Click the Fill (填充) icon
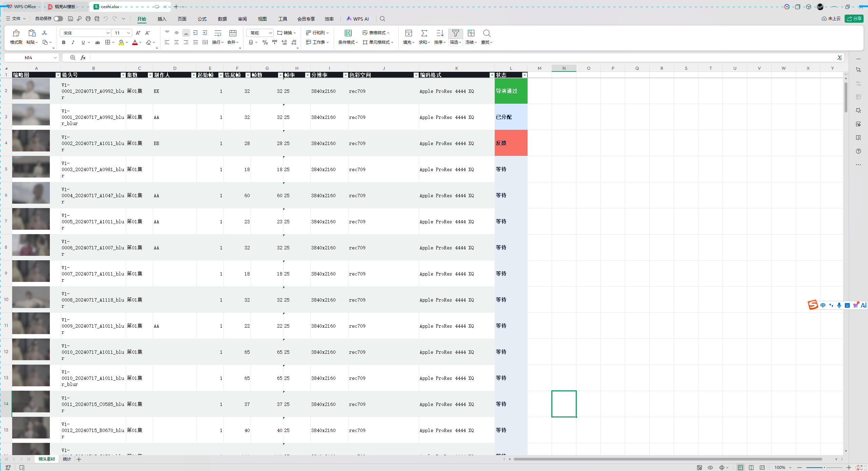868x471 pixels. click(409, 33)
